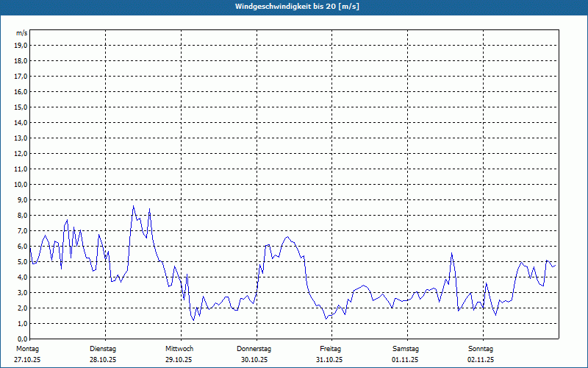Click the m/s unit label

click(x=22, y=34)
